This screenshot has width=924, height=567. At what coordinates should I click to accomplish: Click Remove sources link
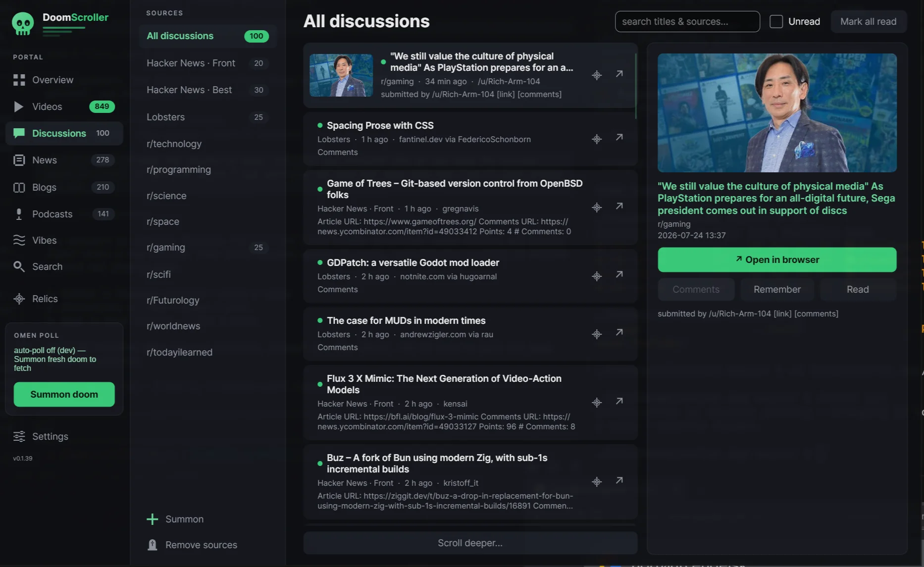[201, 545]
